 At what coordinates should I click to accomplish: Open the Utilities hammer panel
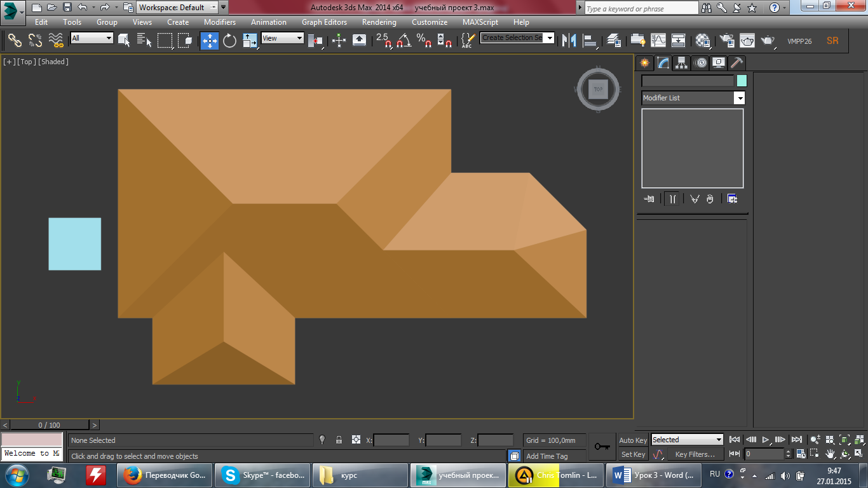point(736,63)
